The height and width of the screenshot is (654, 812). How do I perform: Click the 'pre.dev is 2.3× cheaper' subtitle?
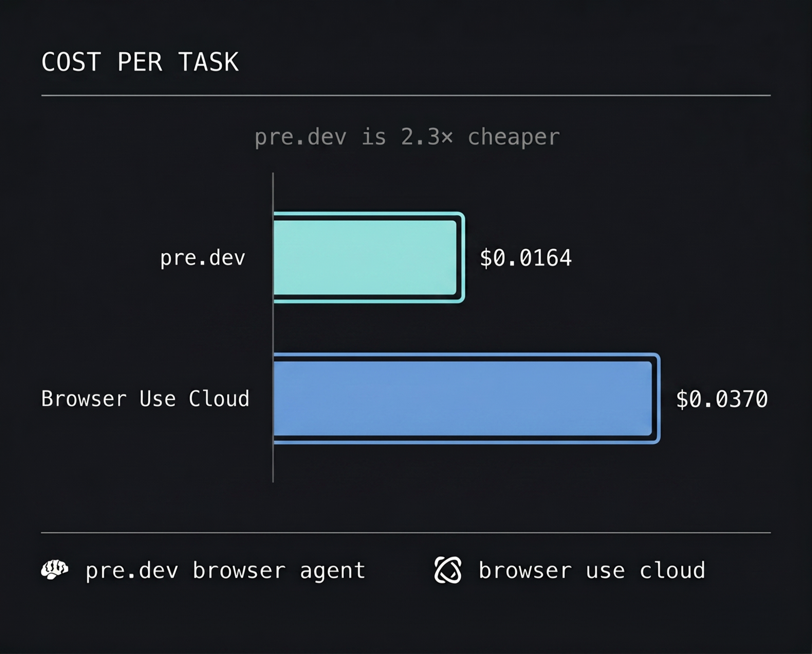click(407, 137)
